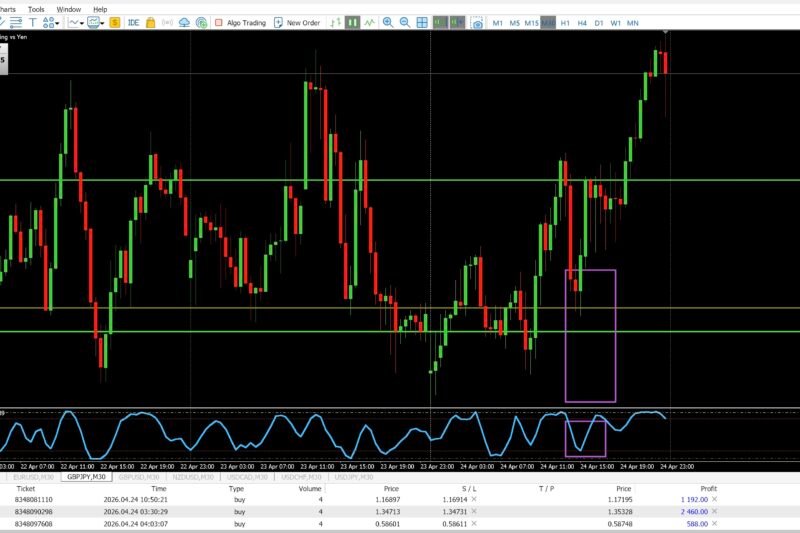Close the position with 588.00 profit
Viewport: 800px width, 533px height.
coord(714,524)
